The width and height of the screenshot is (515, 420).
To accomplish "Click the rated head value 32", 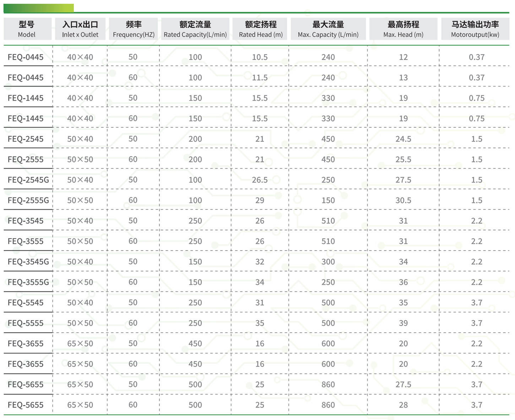I will [x=260, y=262].
